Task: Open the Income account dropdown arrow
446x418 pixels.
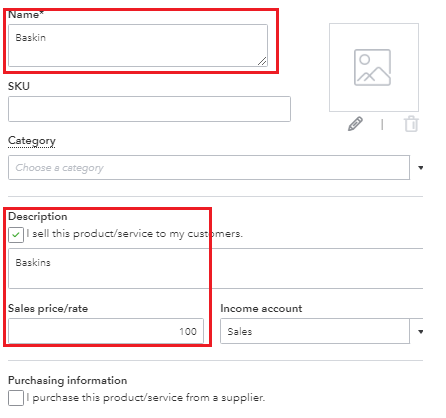Action: click(421, 332)
